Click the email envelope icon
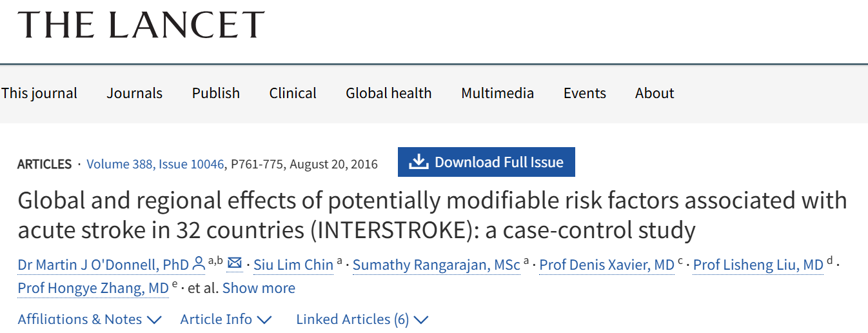868x333 pixels. coord(235,263)
